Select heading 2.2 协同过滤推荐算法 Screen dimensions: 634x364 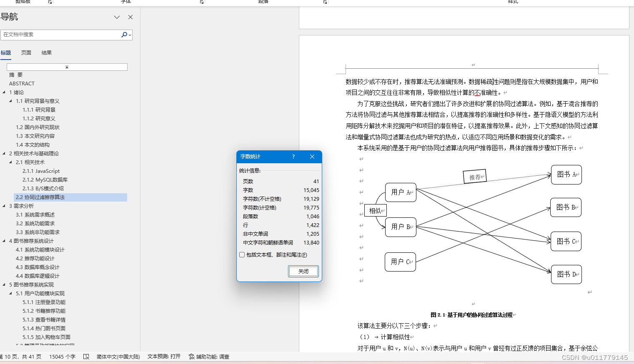[x=40, y=197]
